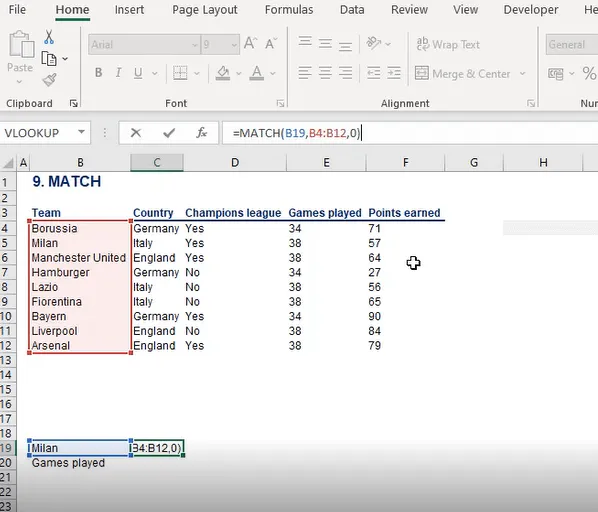
Task: Click the Select All corner triangle
Action: pos(8,164)
